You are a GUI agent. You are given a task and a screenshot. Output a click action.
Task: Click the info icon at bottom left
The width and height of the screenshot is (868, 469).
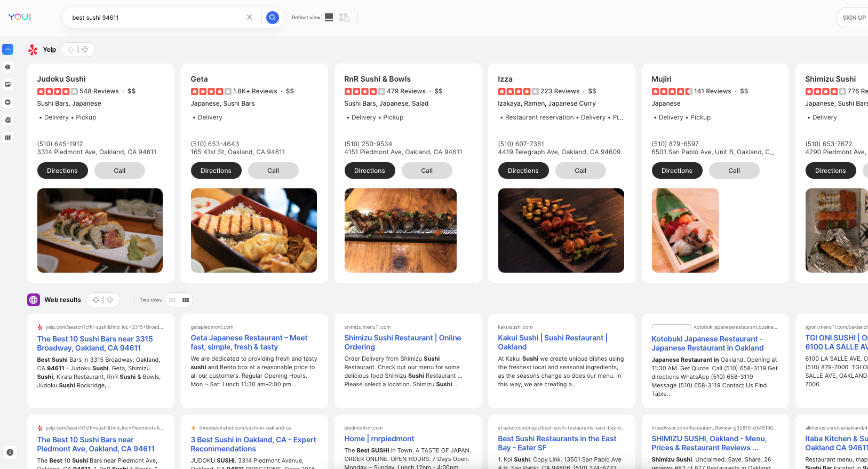10,452
